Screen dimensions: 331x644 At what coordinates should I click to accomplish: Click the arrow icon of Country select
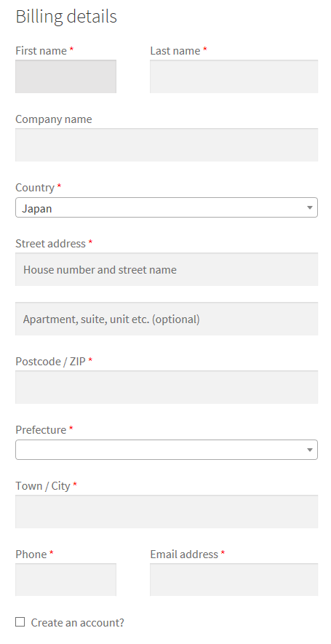310,208
